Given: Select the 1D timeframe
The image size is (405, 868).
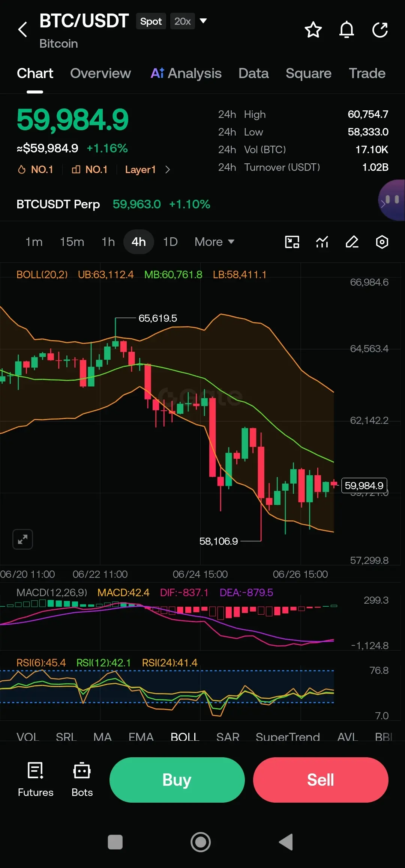Looking at the screenshot, I should pyautogui.click(x=170, y=242).
